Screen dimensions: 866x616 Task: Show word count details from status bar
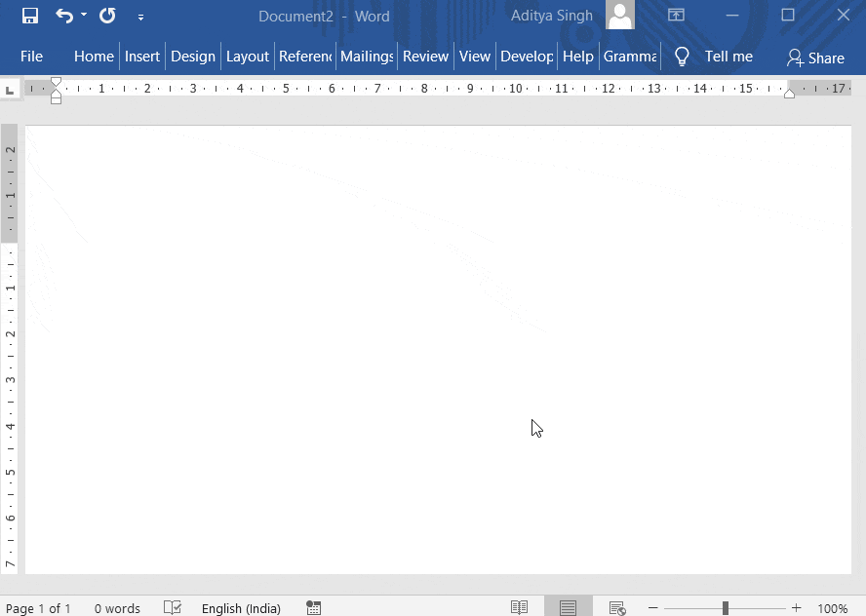(117, 607)
